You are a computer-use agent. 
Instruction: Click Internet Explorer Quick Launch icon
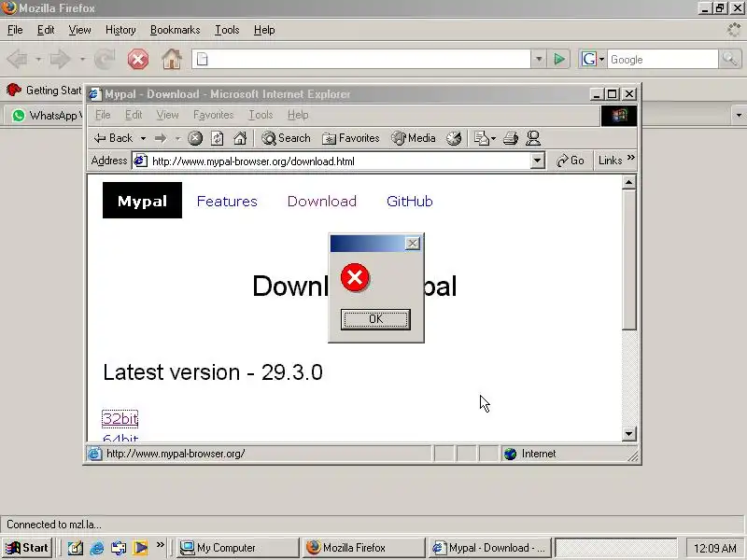coord(97,548)
